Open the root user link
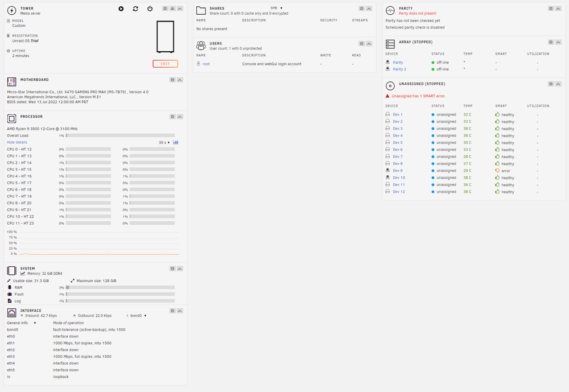 tap(206, 64)
